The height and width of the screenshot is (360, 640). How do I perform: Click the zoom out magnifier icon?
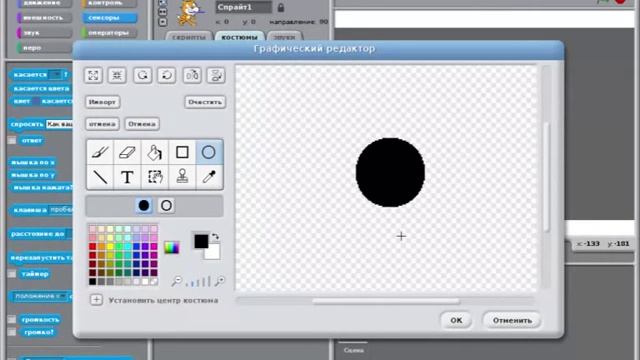click(x=176, y=281)
